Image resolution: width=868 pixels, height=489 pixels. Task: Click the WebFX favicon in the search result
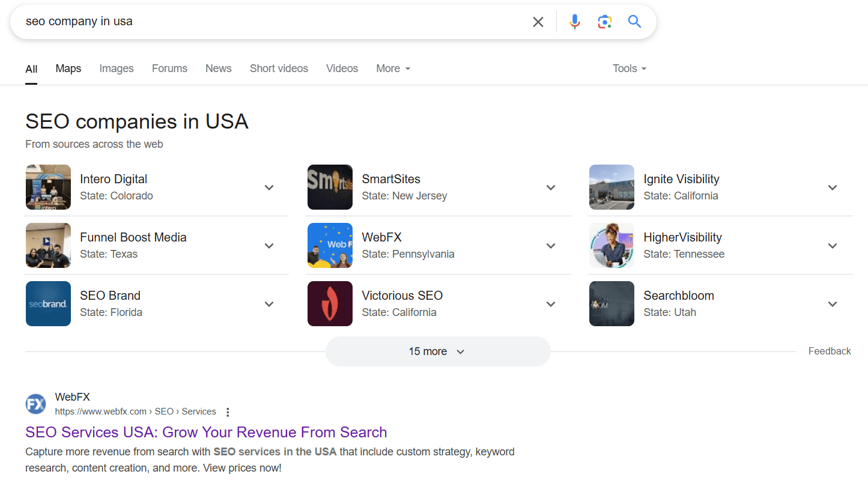tap(36, 404)
